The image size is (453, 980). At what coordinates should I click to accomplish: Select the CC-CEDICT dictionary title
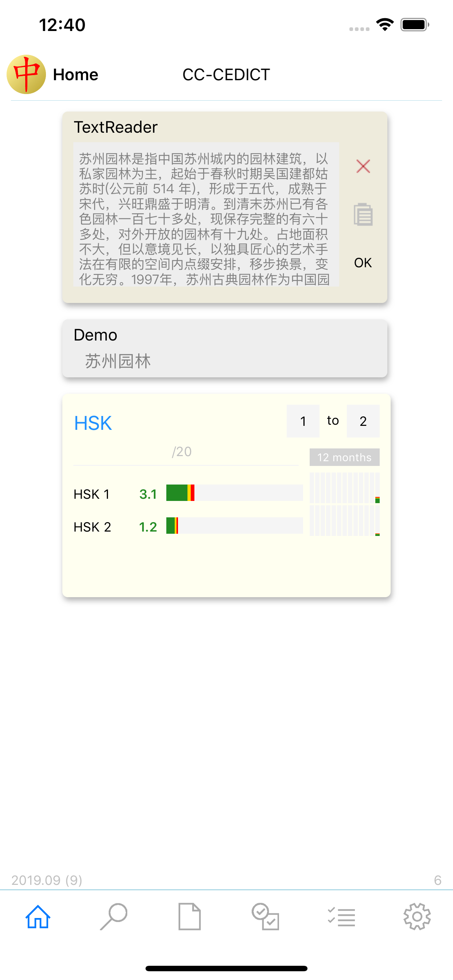pos(226,75)
